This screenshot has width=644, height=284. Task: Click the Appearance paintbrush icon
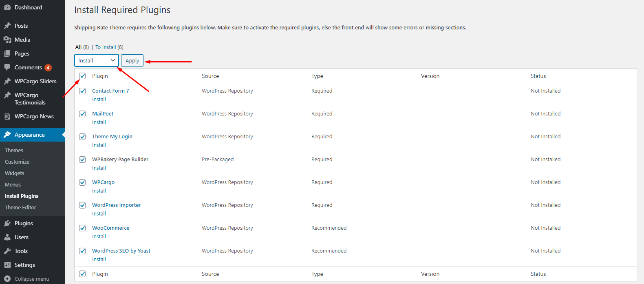[x=7, y=135]
